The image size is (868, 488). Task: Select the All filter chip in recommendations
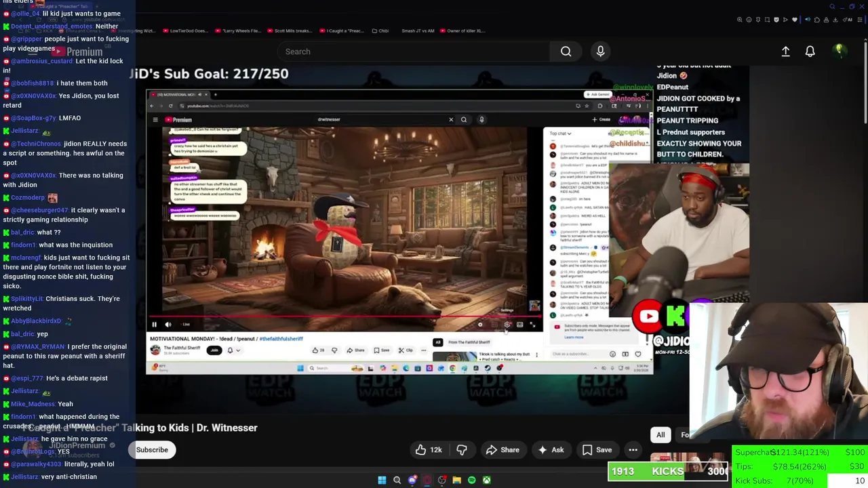coord(660,435)
